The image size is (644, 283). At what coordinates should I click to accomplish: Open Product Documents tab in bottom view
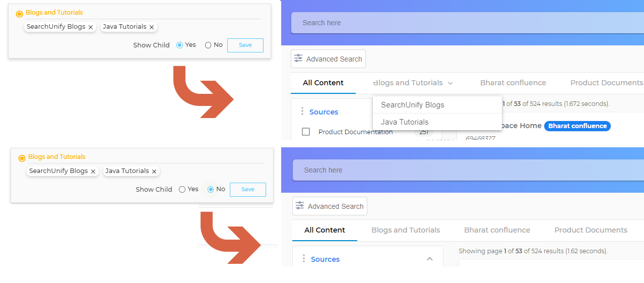coord(591,230)
